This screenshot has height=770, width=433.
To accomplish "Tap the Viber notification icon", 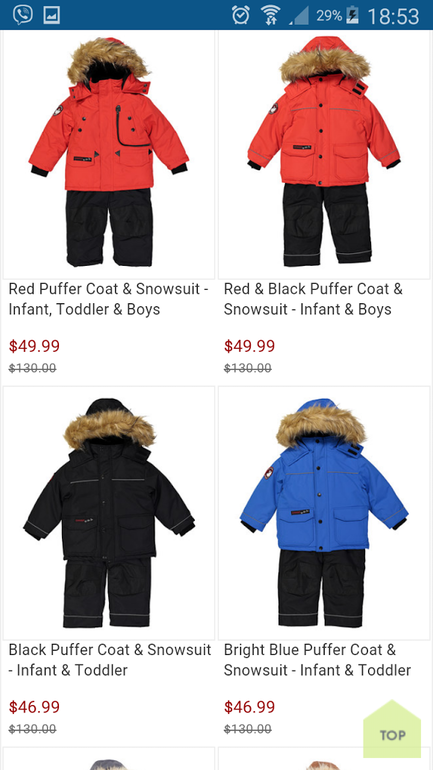I will click(23, 15).
